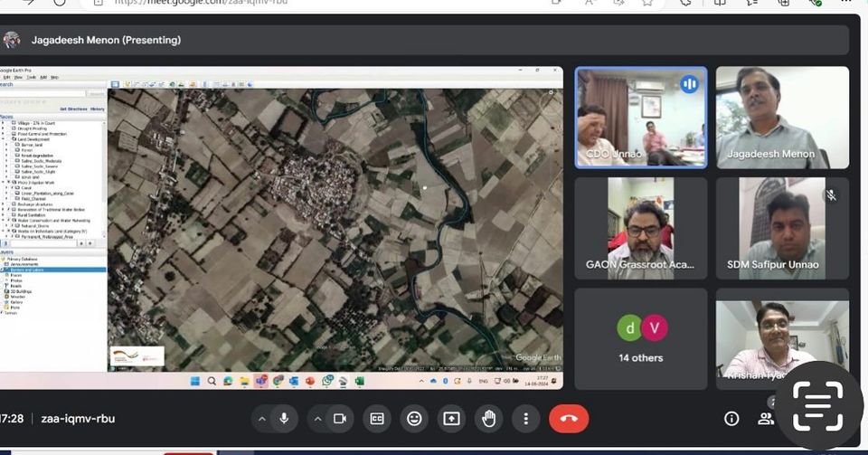Toggle sidebar button in Google Earth toolbar

115,84
